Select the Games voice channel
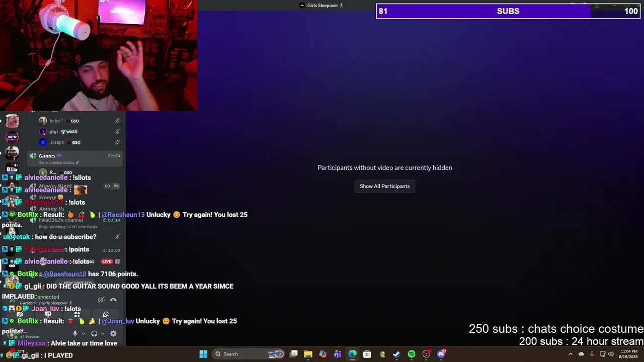Viewport: 644px width, 362px height. [74, 158]
